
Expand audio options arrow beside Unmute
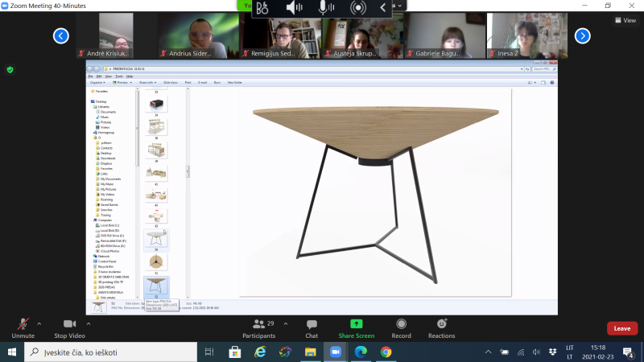tap(39, 324)
